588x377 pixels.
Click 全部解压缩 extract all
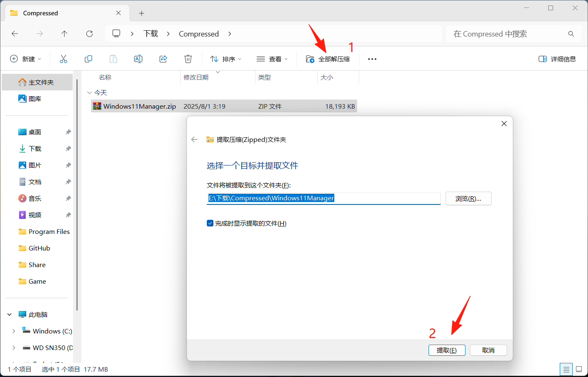coord(328,59)
